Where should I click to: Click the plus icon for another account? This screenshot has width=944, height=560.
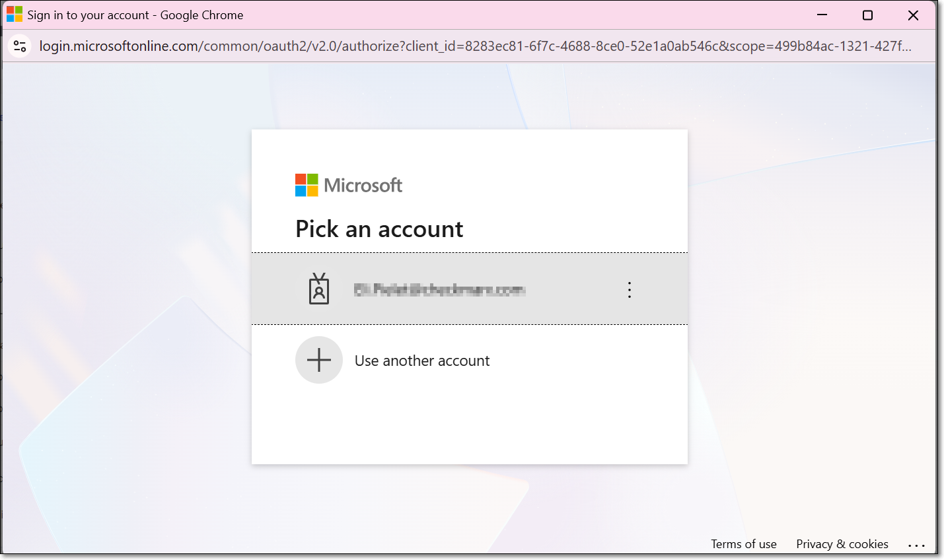pyautogui.click(x=319, y=361)
